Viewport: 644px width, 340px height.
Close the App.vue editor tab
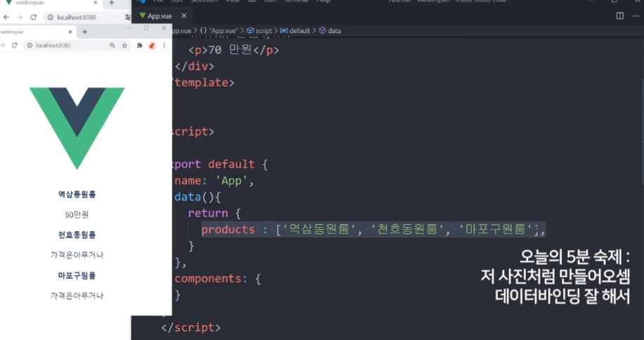pyautogui.click(x=184, y=15)
